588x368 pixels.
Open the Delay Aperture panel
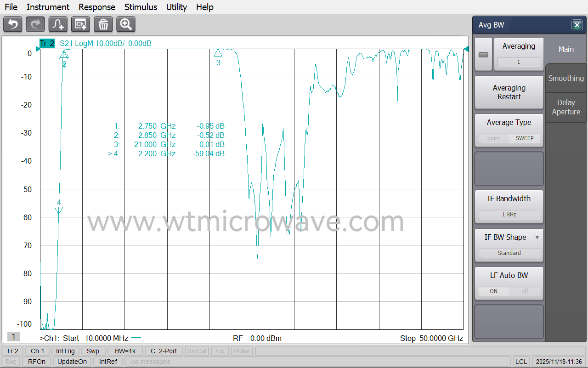pos(565,108)
